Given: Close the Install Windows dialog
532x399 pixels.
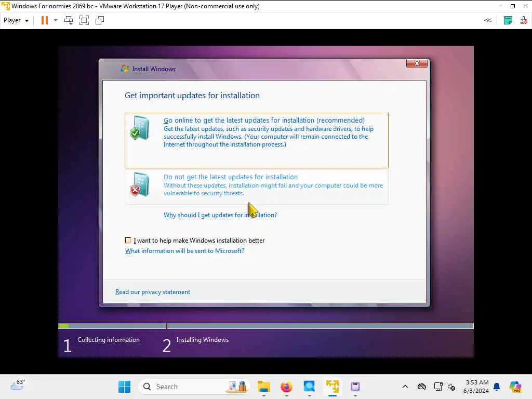Looking at the screenshot, I should click(417, 63).
